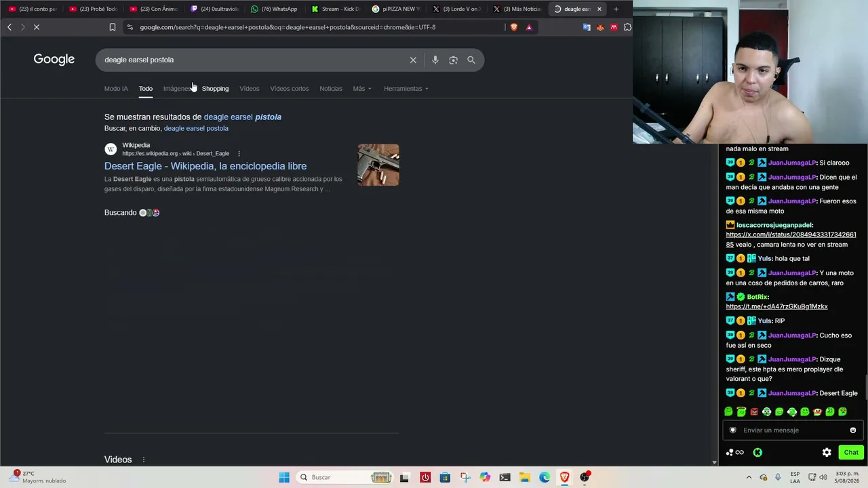Open the Brave Rewards triangle icon
This screenshot has width=868, height=488.
(529, 27)
